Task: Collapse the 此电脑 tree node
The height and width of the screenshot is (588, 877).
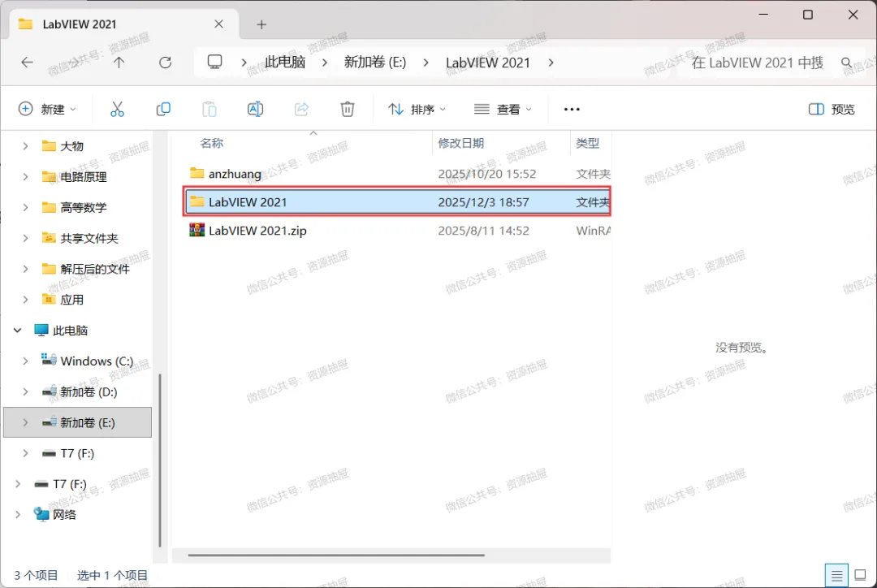Action: (x=17, y=331)
